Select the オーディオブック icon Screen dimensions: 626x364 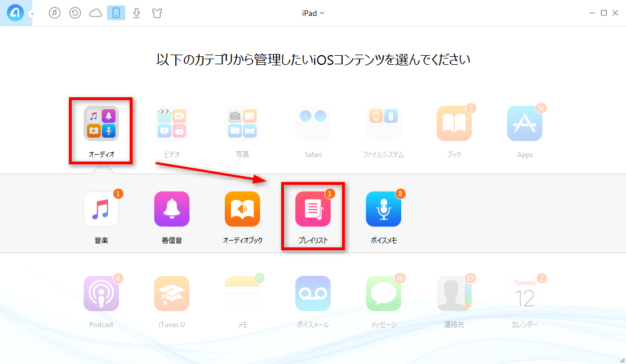[242, 209]
